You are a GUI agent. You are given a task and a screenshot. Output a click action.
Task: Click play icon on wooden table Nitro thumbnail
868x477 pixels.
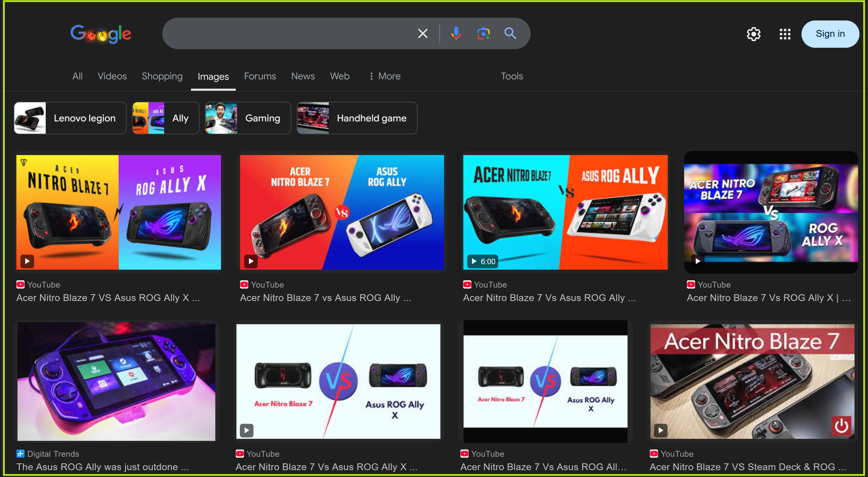point(660,430)
